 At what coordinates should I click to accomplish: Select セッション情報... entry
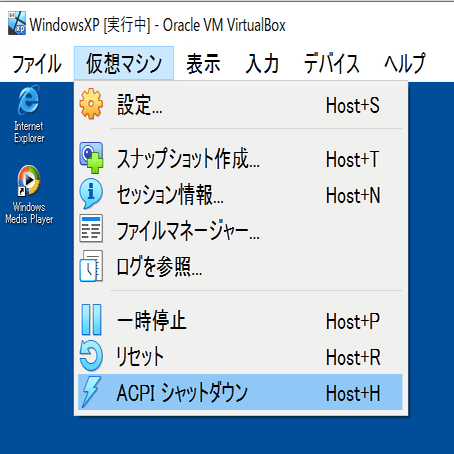[240, 195]
